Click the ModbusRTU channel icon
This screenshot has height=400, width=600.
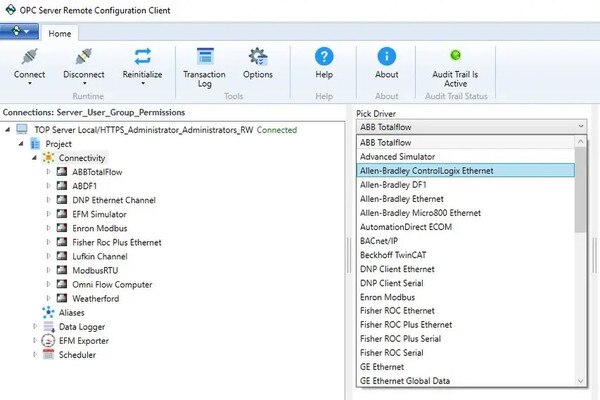point(62,270)
